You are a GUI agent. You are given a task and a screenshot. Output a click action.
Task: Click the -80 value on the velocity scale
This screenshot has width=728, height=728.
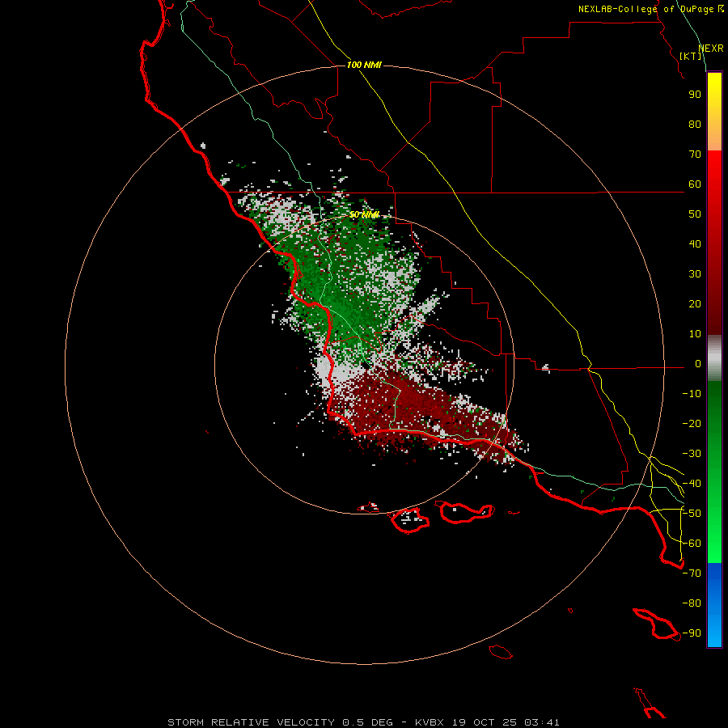click(x=692, y=603)
